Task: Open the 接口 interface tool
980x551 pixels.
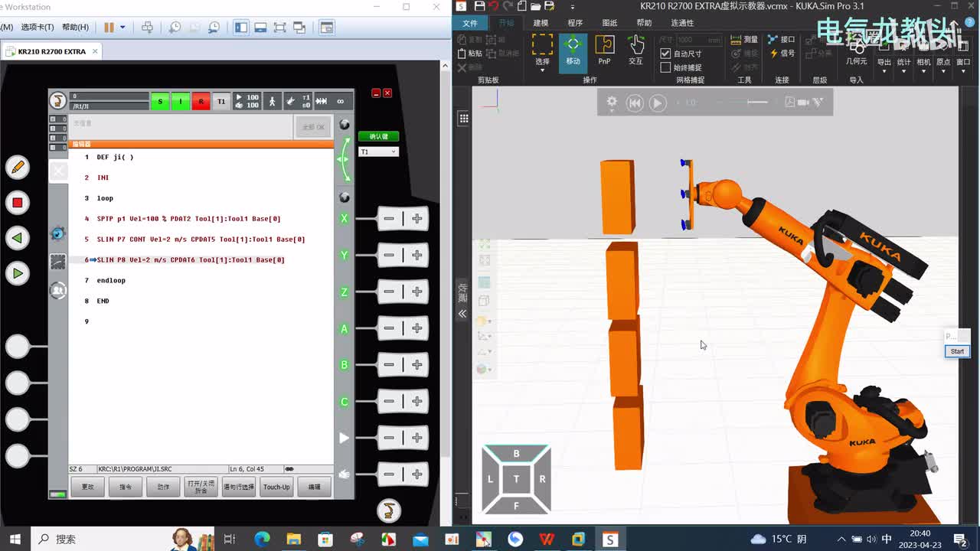Action: (782, 40)
